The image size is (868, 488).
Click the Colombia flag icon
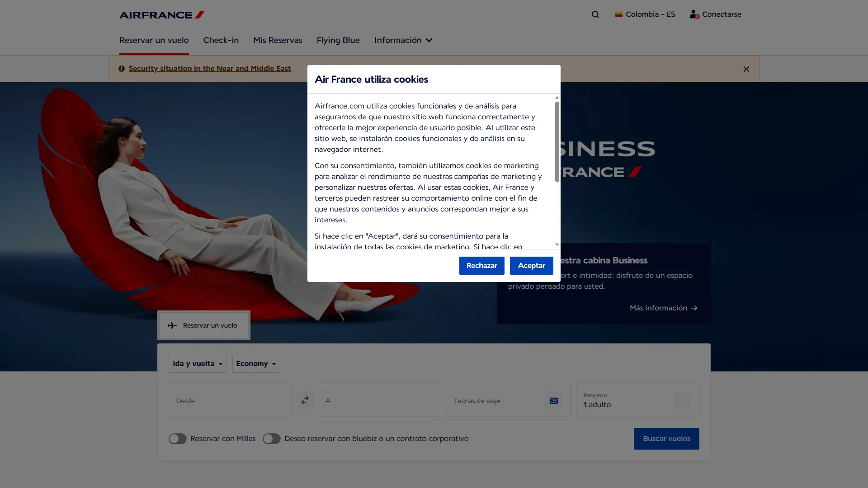click(x=619, y=14)
